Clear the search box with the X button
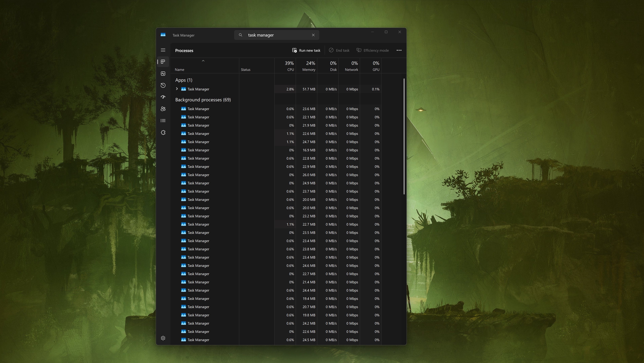 pyautogui.click(x=313, y=35)
